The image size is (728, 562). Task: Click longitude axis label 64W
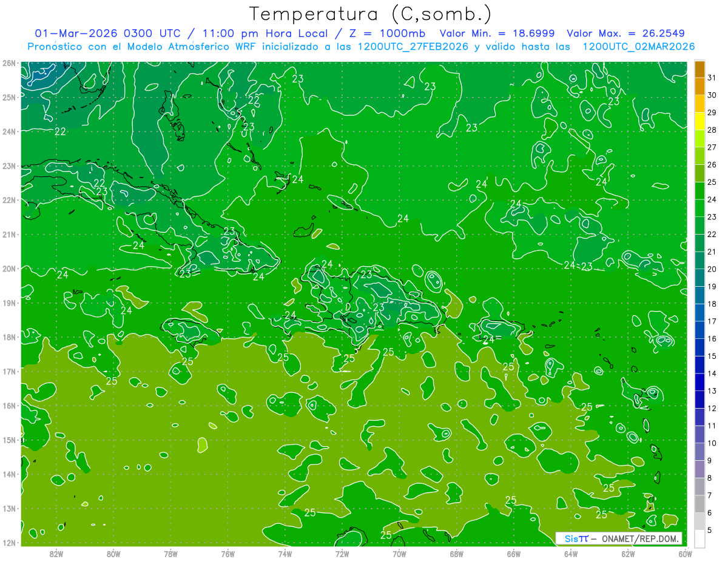point(571,554)
